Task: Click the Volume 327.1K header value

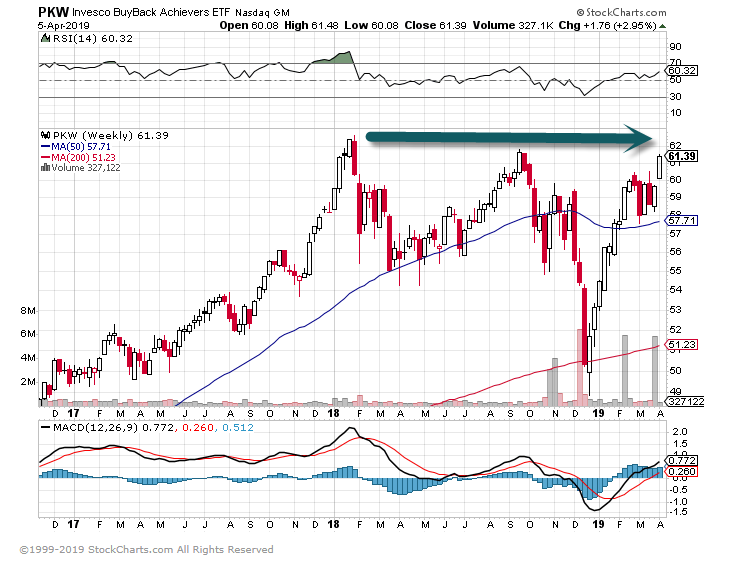Action: (513, 25)
